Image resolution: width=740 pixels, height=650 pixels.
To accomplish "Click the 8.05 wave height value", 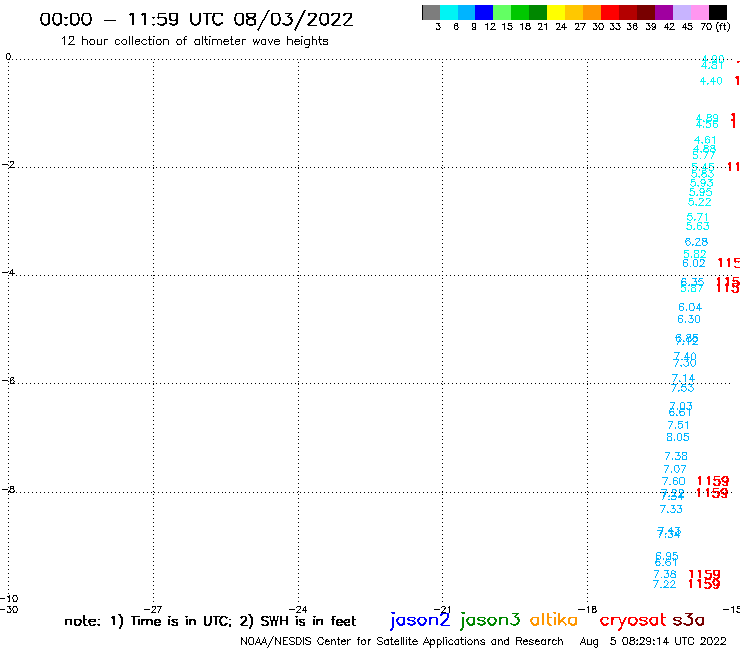I will 678,438.
